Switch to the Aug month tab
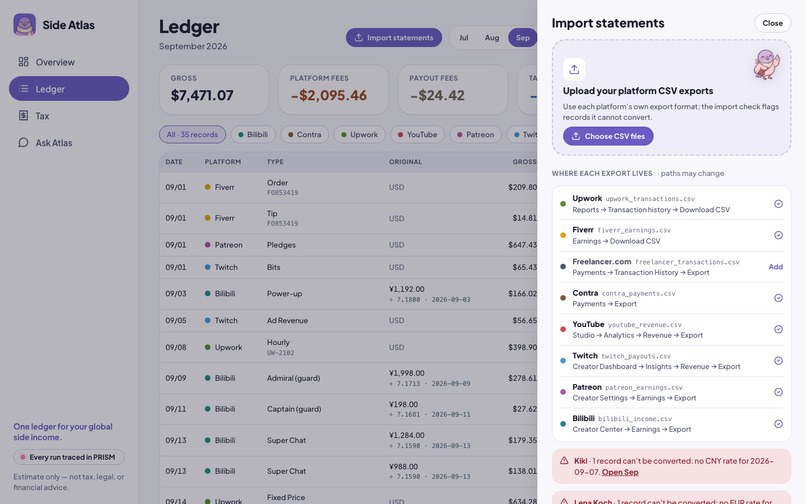 click(x=491, y=38)
